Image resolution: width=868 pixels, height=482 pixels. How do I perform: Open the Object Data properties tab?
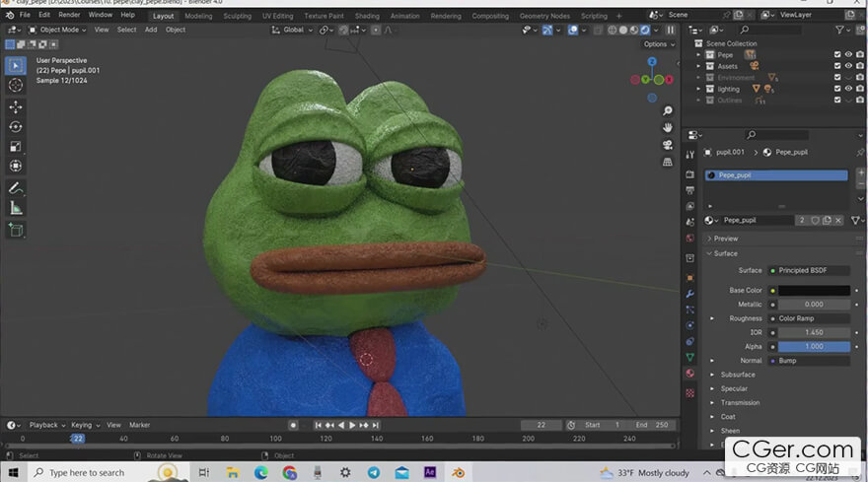click(x=689, y=357)
